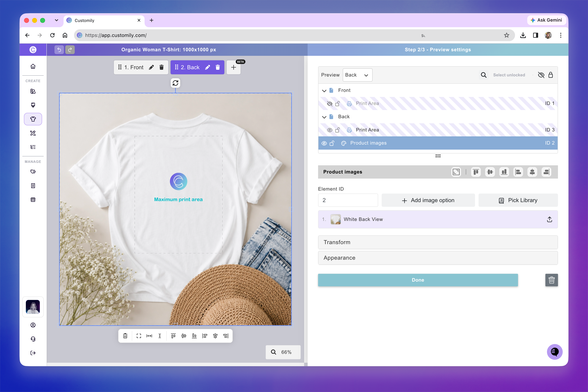Open the home icon in left sidebar

coord(33,66)
